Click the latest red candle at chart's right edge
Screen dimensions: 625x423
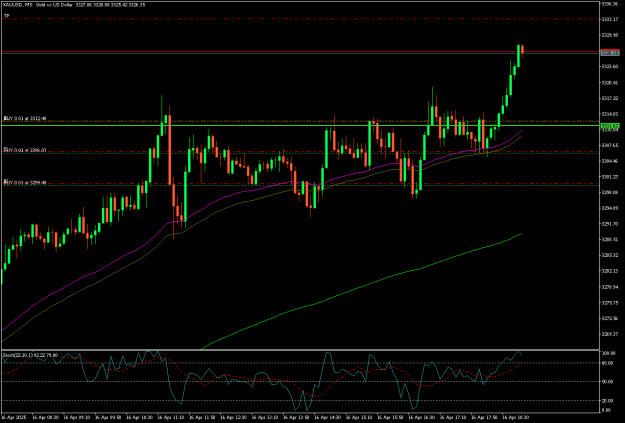coord(522,49)
